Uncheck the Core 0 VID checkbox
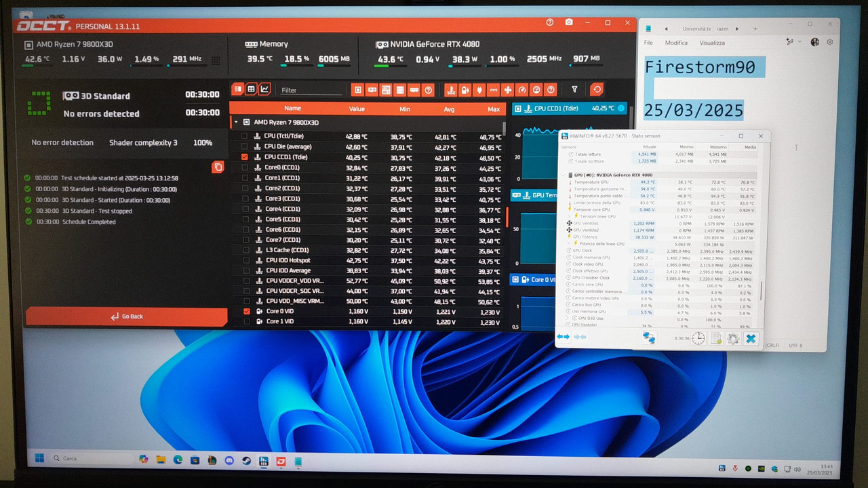This screenshot has height=488, width=868. 246,312
